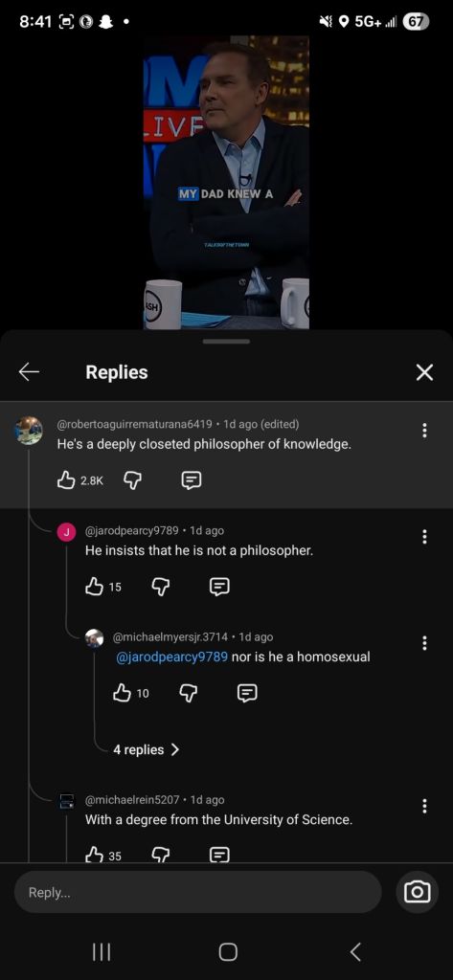This screenshot has height=980, width=453.
Task: Tap the @jarodpearcy9789 mention link
Action: (x=172, y=657)
